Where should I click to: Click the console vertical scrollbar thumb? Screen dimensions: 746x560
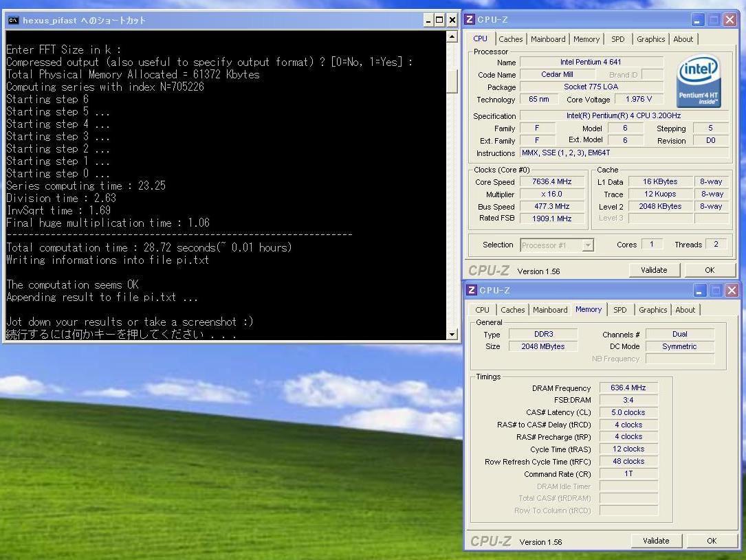[452, 81]
